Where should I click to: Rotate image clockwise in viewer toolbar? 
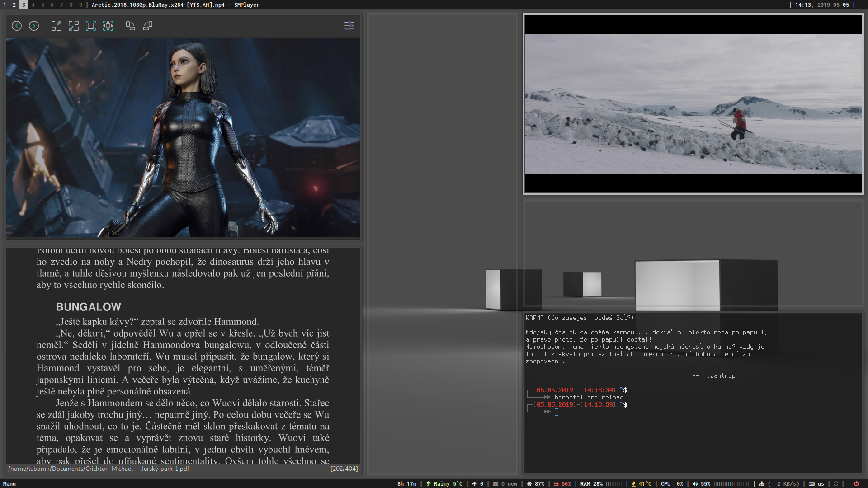130,26
